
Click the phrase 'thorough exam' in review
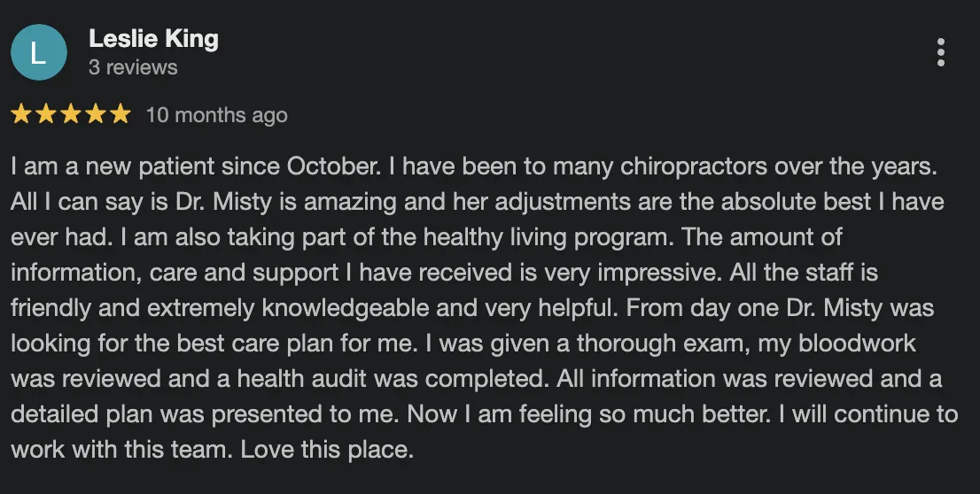(x=664, y=344)
